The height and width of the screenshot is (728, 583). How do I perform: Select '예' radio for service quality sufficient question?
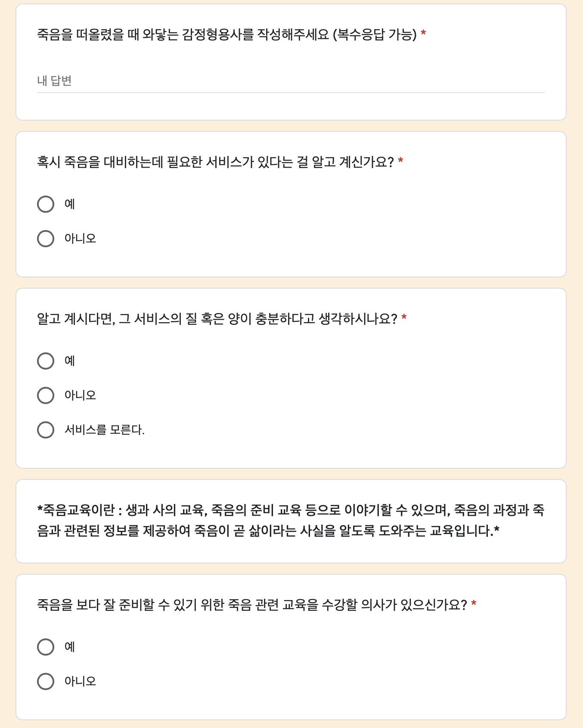[x=46, y=361]
